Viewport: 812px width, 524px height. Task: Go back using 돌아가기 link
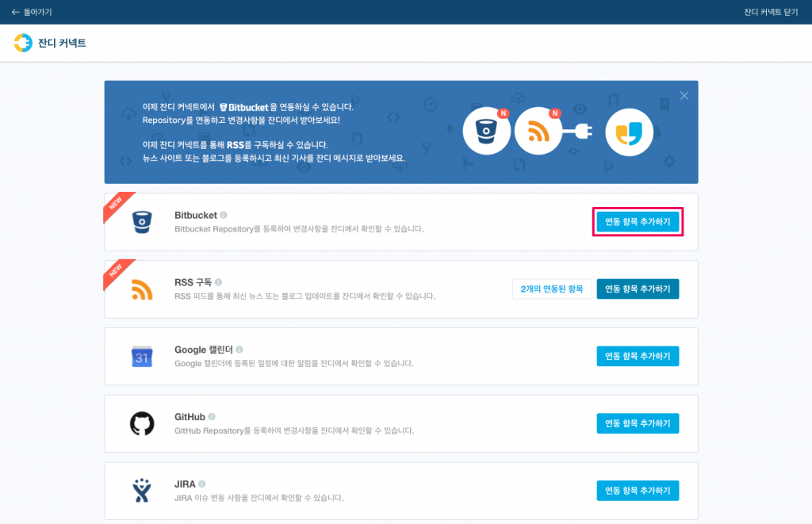[32, 12]
